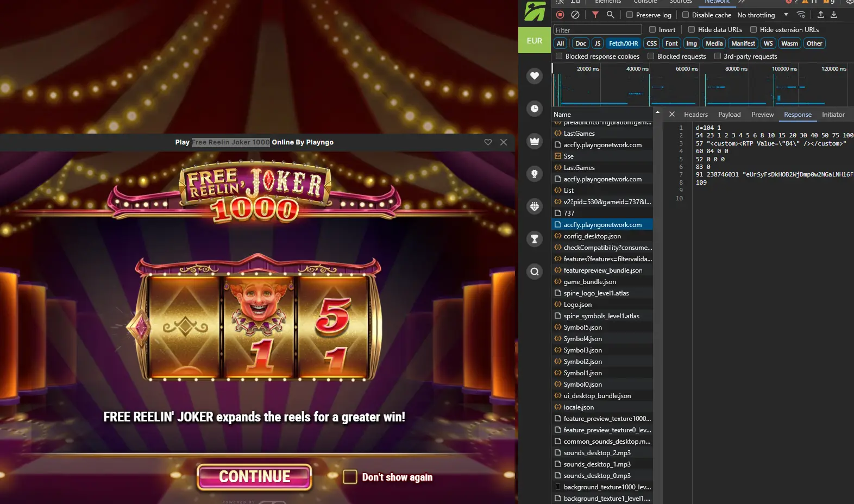Image resolution: width=854 pixels, height=504 pixels.
Task: Click the CONTINUE button in game
Action: pos(255,476)
